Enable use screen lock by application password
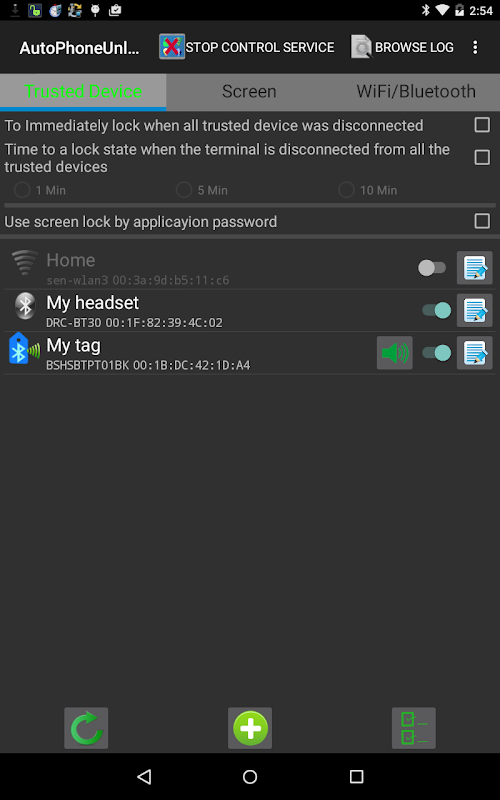500x800 pixels. coord(482,221)
